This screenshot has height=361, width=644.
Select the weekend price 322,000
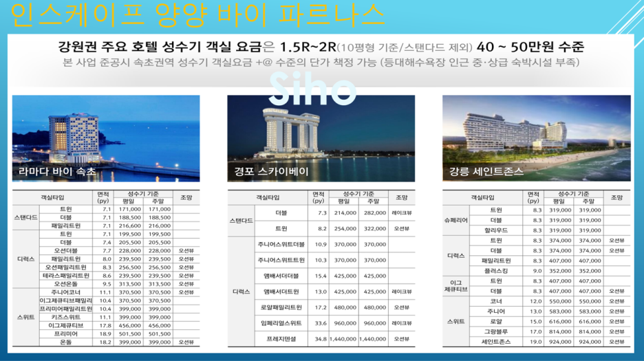[374, 228]
